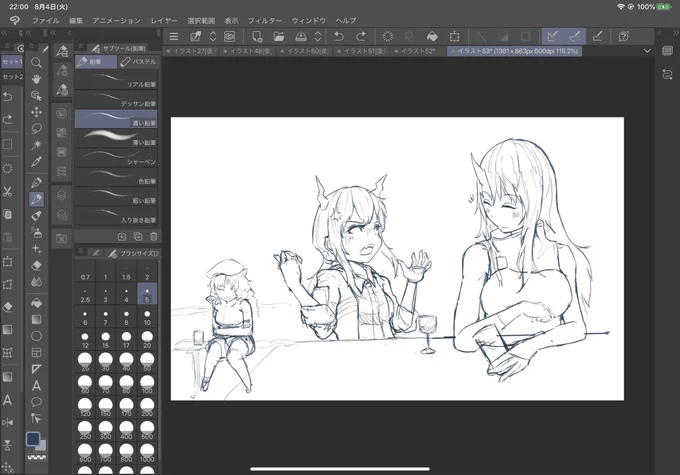This screenshot has height=475, width=680.
Task: Click the dark blue main color swatch
Action: (33, 439)
